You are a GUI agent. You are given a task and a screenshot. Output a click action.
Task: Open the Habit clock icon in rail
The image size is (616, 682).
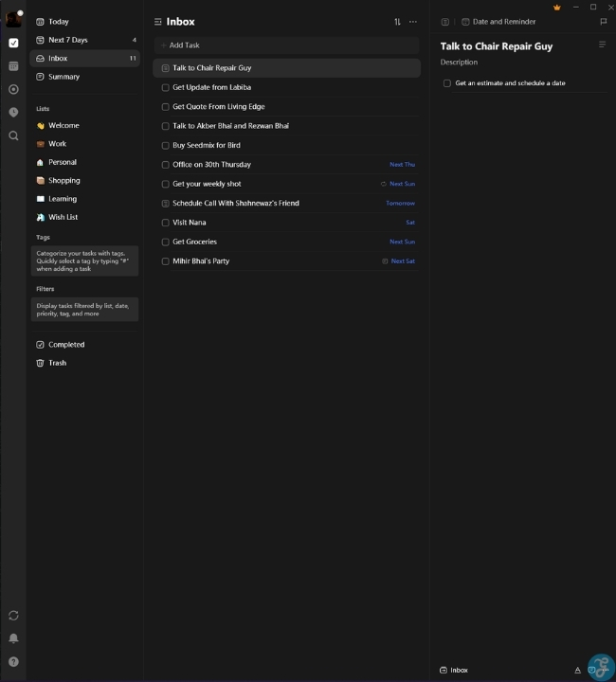pyautogui.click(x=13, y=112)
